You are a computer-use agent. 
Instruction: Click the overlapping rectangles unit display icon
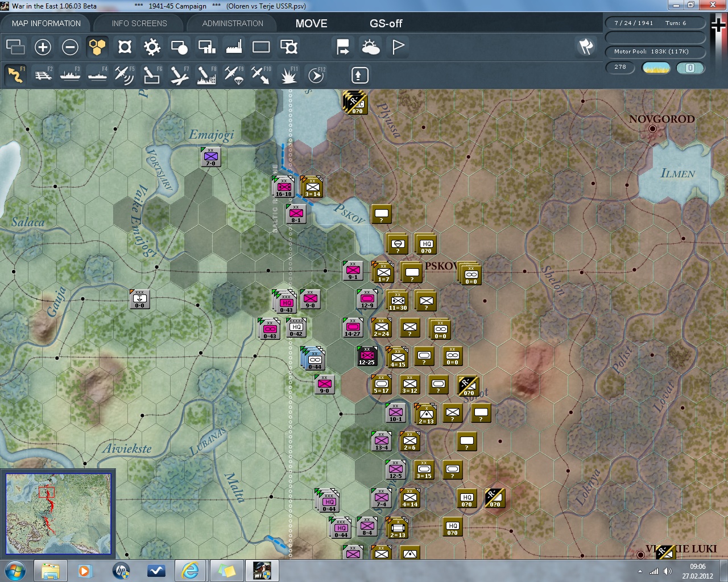(x=15, y=47)
